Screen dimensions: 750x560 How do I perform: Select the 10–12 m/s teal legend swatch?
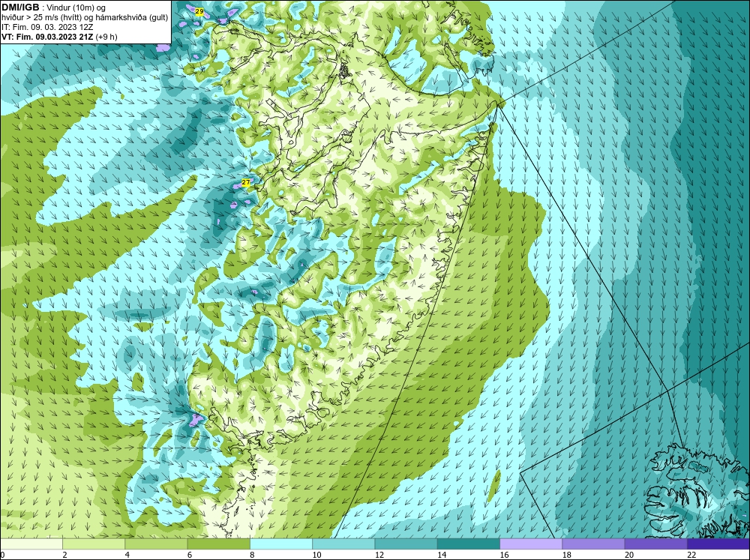click(x=343, y=544)
